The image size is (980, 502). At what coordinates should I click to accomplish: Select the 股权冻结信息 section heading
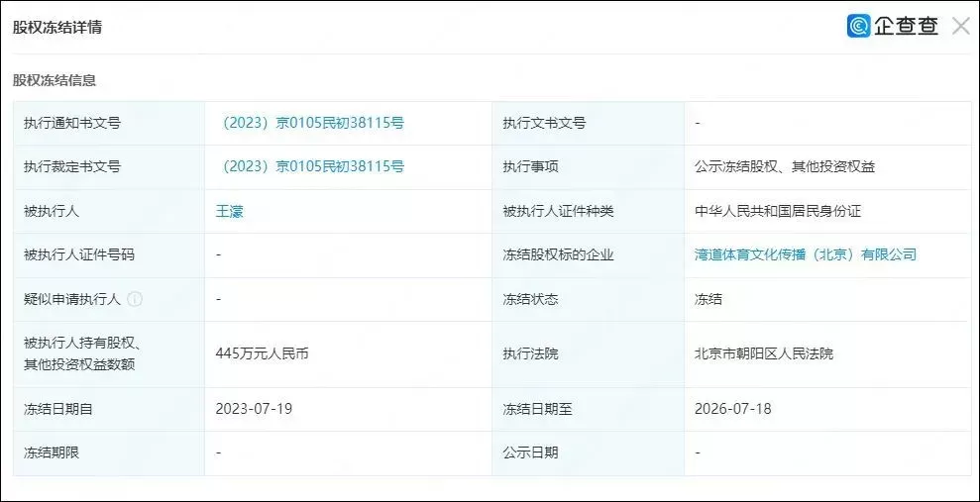(54, 80)
